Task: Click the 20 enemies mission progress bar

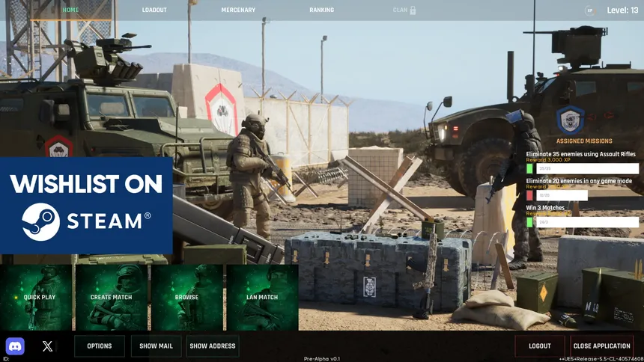Action: pos(562,195)
